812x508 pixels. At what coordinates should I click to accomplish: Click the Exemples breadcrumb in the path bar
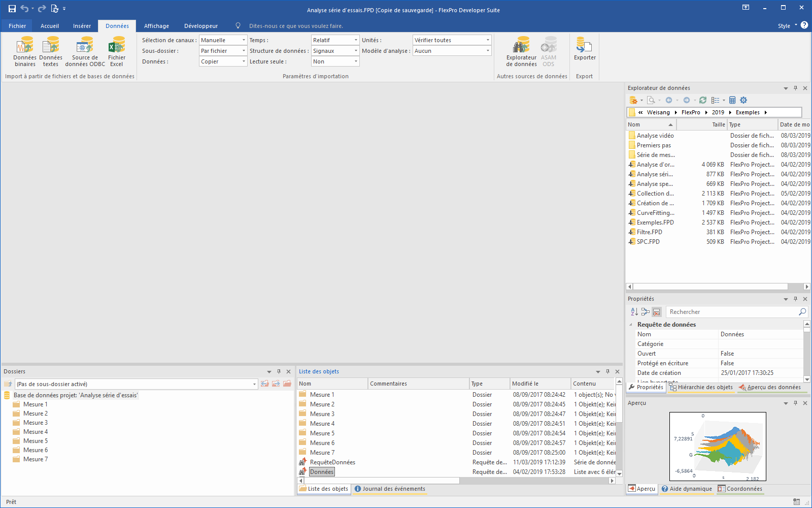pos(748,112)
